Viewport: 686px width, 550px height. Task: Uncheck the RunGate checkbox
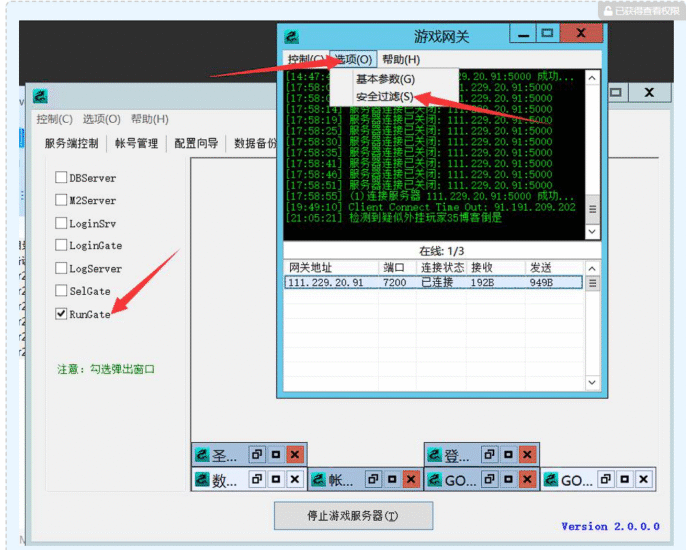pos(61,313)
